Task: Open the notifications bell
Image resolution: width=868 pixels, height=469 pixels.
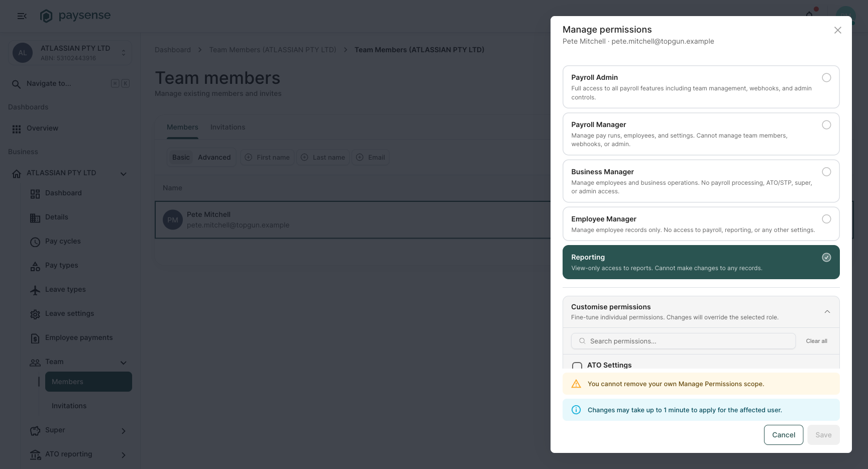Action: (809, 15)
